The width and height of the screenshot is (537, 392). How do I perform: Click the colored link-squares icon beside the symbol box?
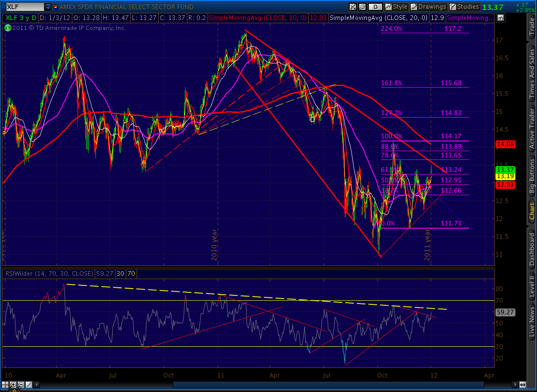click(x=55, y=7)
